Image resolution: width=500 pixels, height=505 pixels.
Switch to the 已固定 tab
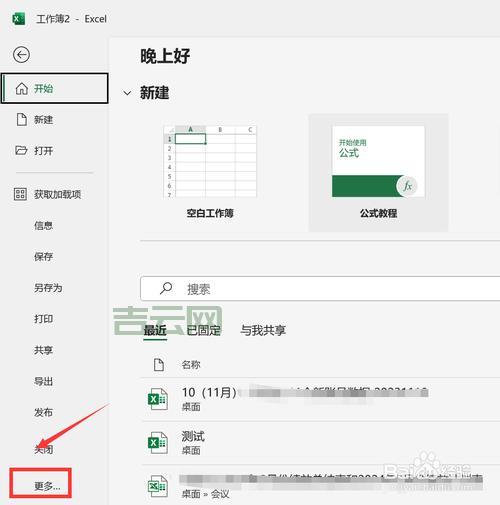pos(203,330)
